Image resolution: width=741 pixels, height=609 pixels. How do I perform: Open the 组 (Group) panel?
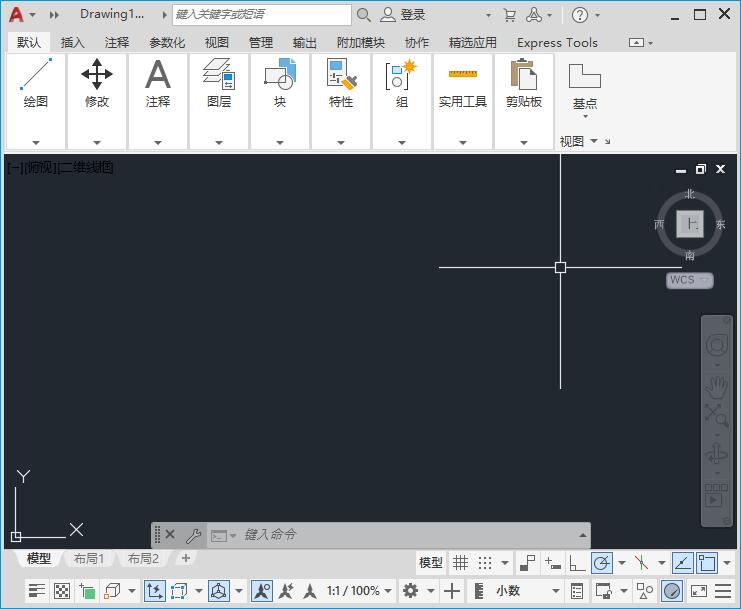(402, 101)
